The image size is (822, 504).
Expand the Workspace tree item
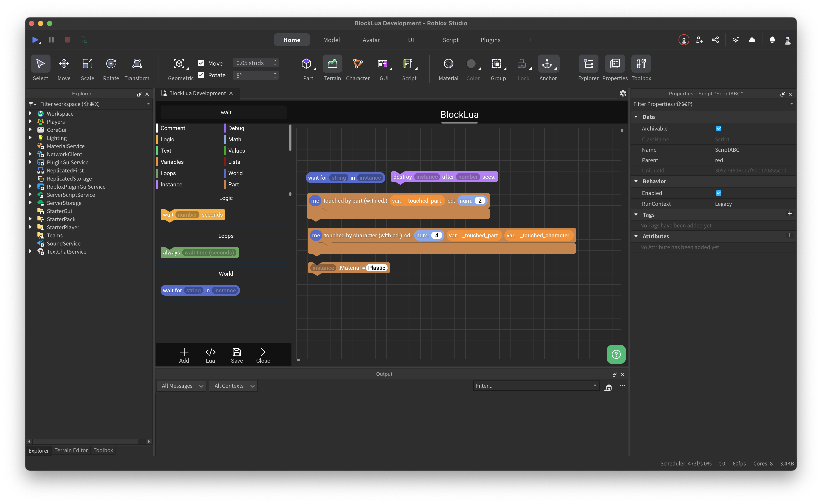(x=30, y=113)
